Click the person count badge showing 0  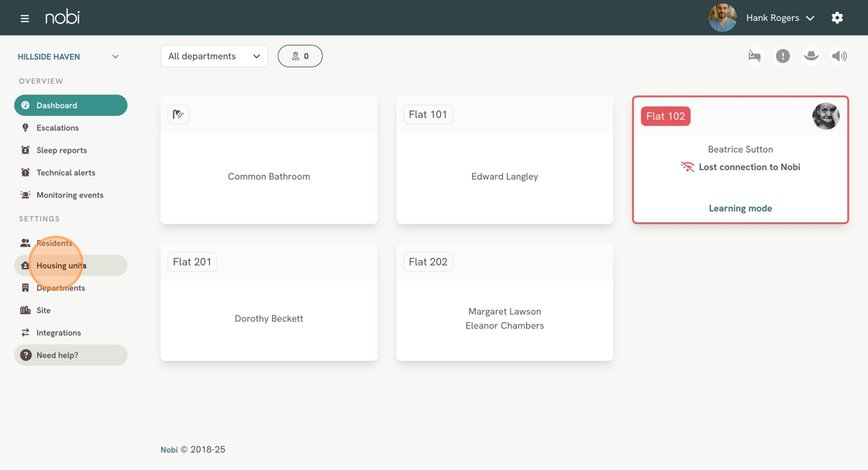(x=300, y=56)
